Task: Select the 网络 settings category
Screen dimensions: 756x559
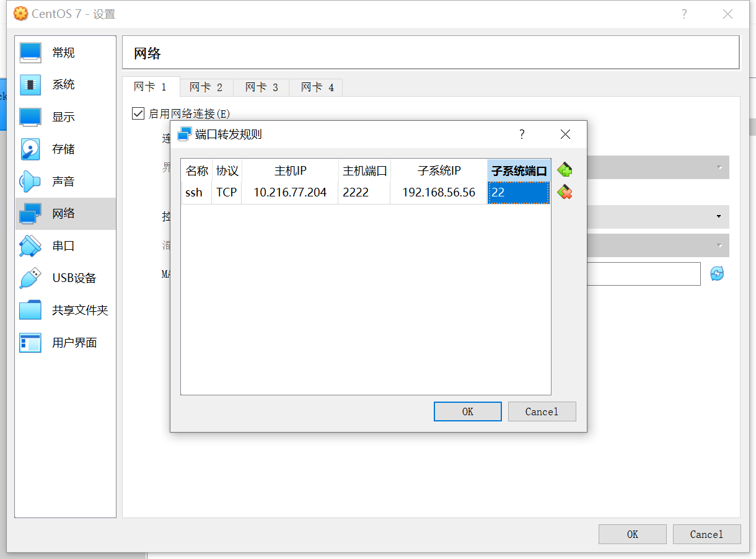Action: (65, 214)
